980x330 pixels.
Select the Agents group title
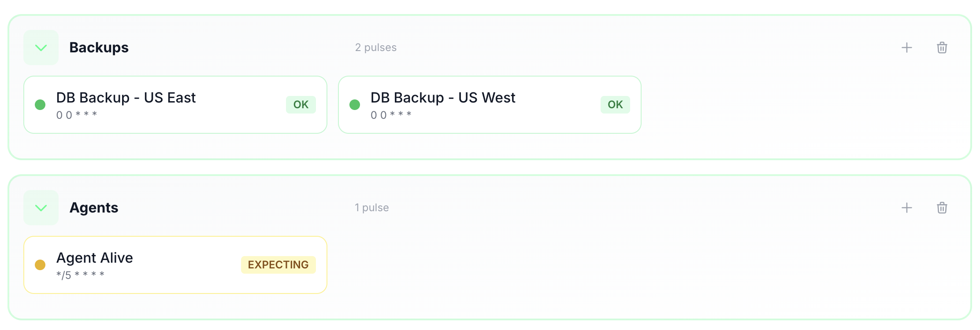click(93, 207)
